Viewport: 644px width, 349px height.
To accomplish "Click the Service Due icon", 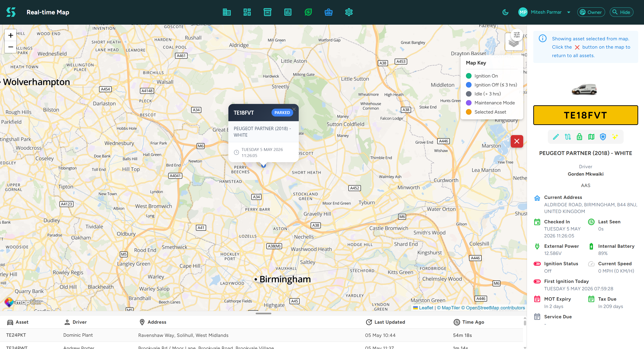I will [537, 317].
